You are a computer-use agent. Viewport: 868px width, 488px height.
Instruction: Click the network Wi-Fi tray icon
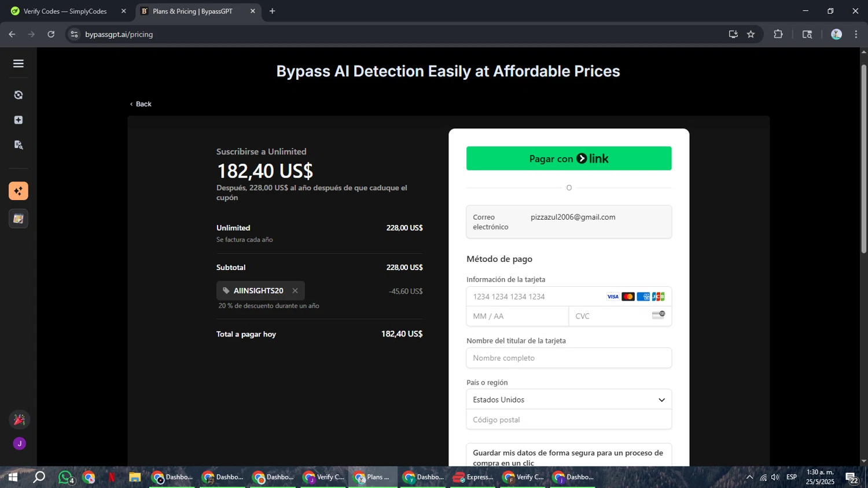(x=763, y=477)
